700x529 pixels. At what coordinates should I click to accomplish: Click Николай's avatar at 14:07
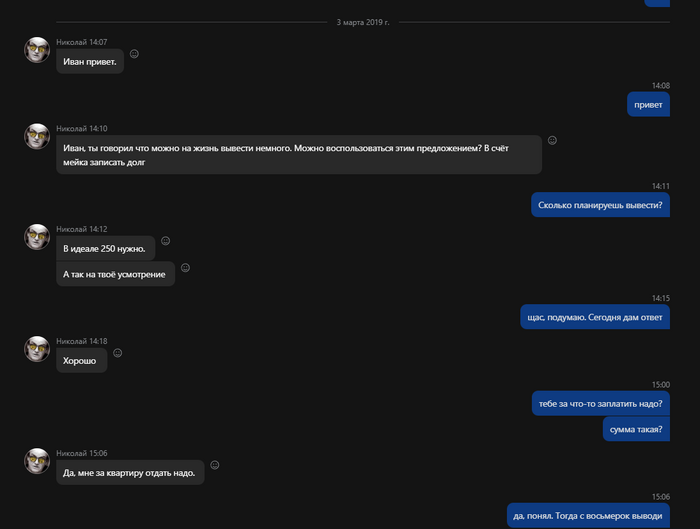(x=37, y=50)
